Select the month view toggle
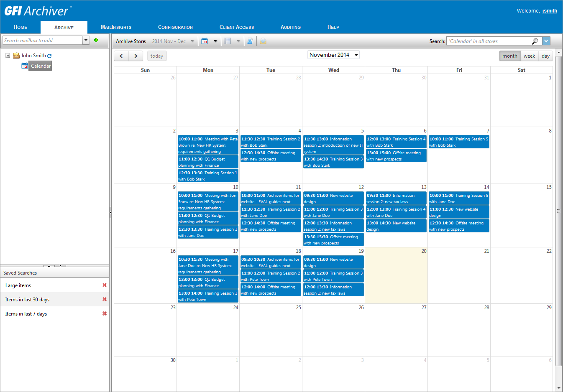Screen dimensions: 563x392 tap(509, 56)
